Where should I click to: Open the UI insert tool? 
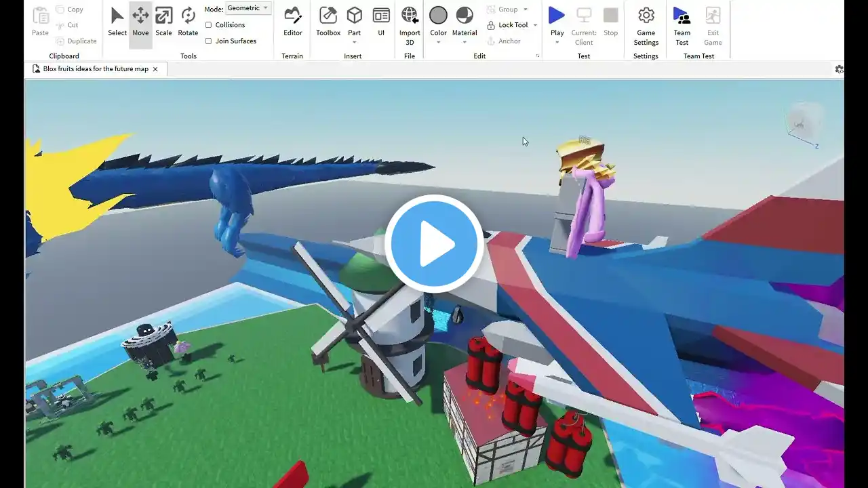pos(381,22)
